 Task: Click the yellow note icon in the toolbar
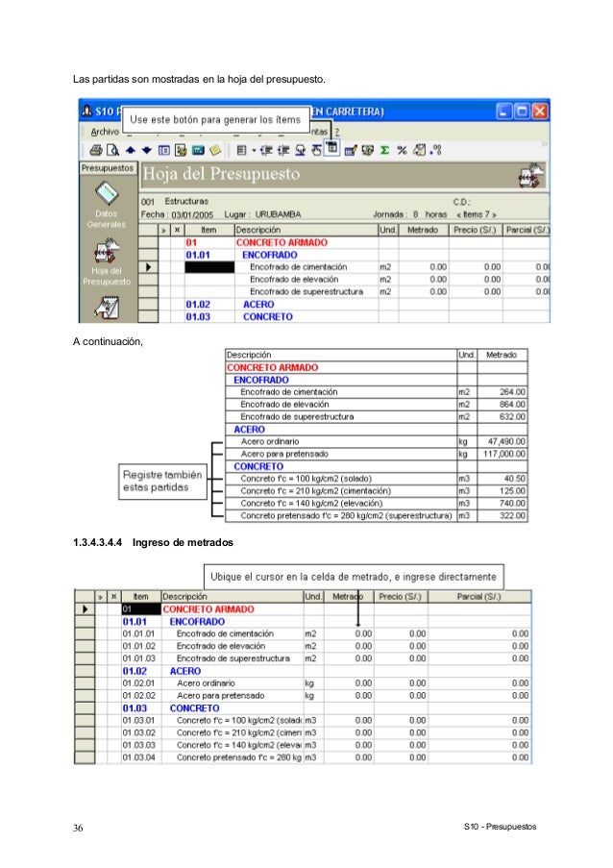click(x=215, y=150)
